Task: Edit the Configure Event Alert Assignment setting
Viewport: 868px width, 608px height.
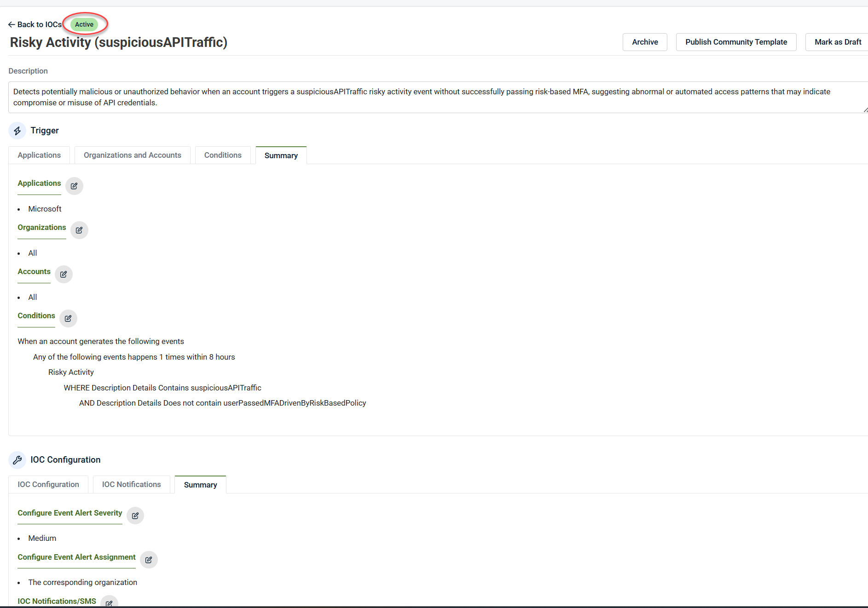Action: (x=149, y=560)
